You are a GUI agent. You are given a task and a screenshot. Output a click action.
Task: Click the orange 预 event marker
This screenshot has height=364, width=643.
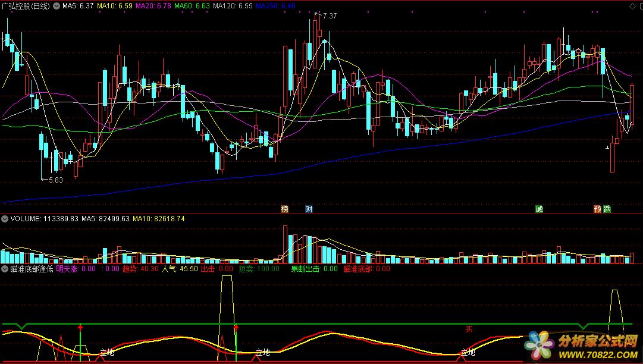point(597,209)
